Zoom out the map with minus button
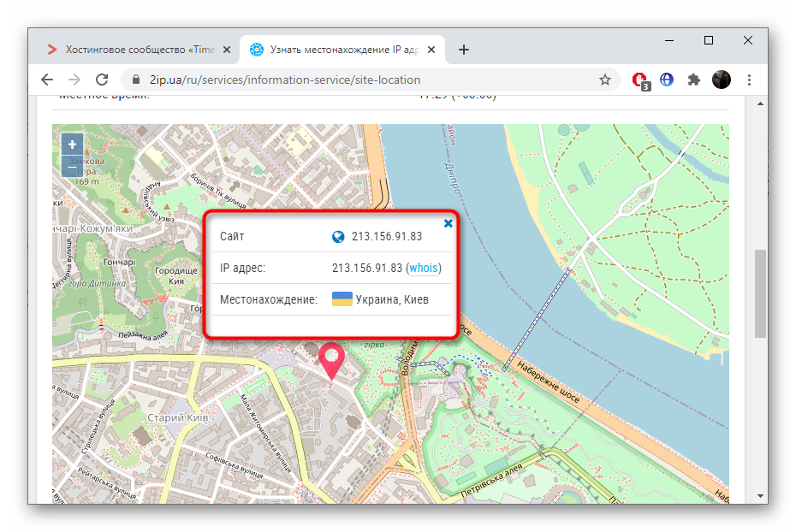The width and height of the screenshot is (796, 532). [x=73, y=168]
